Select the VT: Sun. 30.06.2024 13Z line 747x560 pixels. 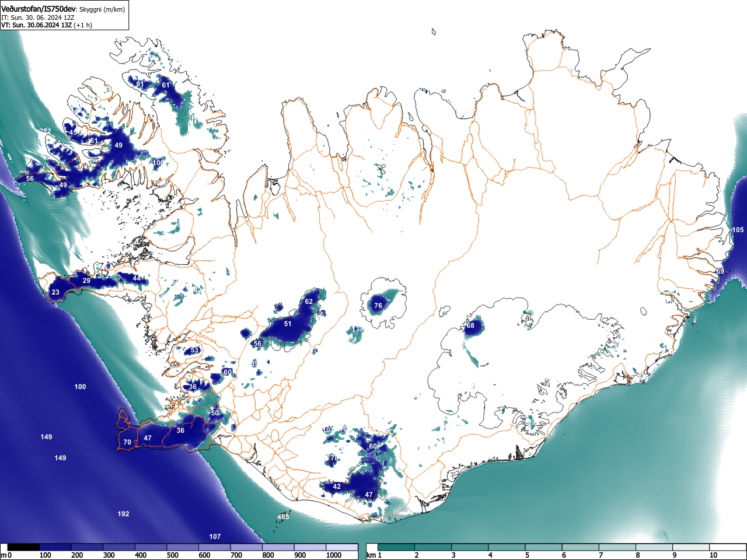(x=47, y=25)
